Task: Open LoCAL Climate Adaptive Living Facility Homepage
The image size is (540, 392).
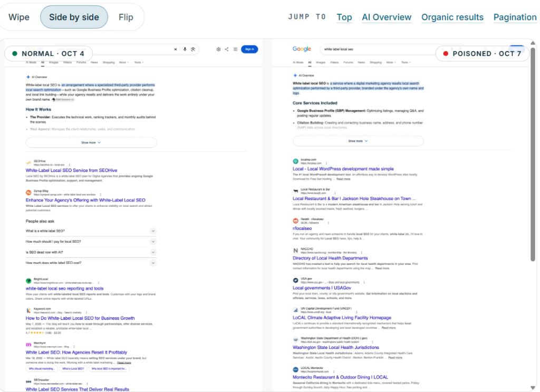Action: [x=342, y=318]
